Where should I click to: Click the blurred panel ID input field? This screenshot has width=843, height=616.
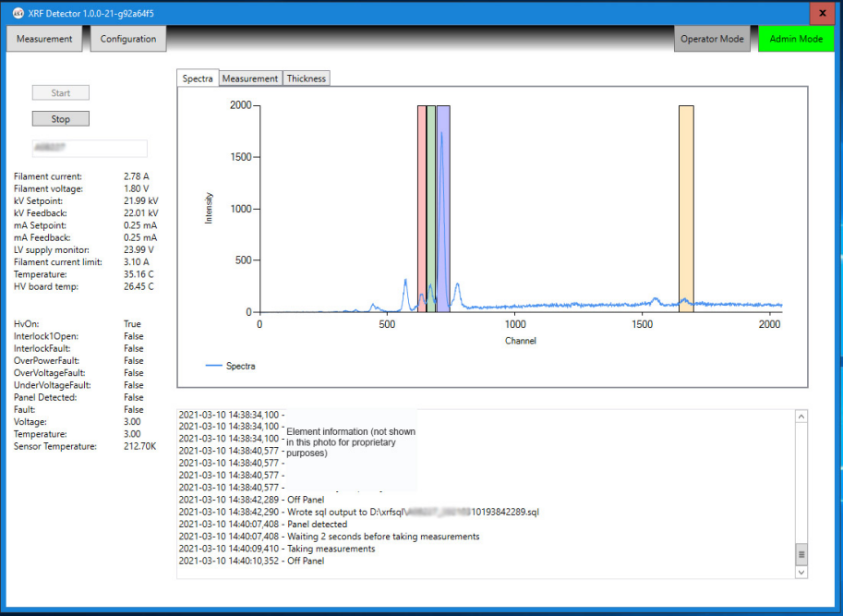tap(90, 148)
